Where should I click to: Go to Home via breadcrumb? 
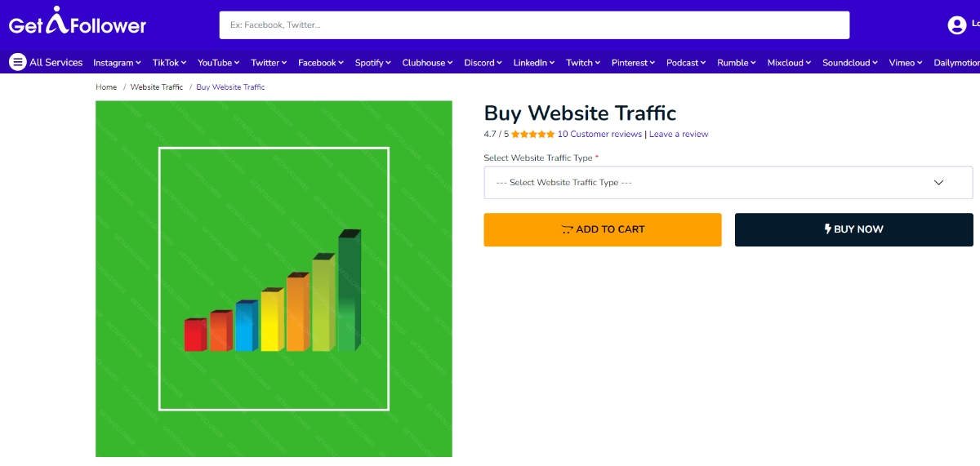(x=106, y=87)
